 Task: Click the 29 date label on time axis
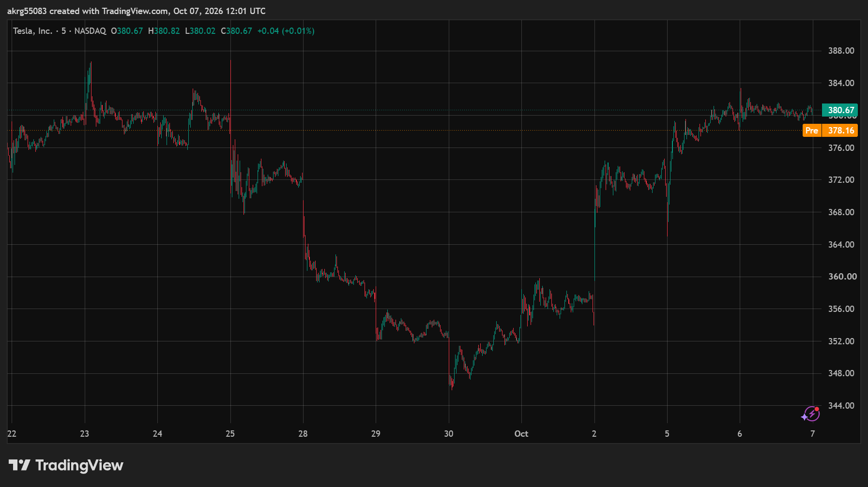point(376,434)
